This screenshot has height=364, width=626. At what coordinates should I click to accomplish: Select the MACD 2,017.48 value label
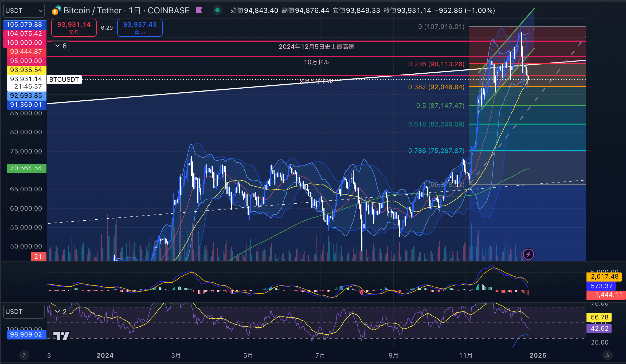tap(604, 276)
